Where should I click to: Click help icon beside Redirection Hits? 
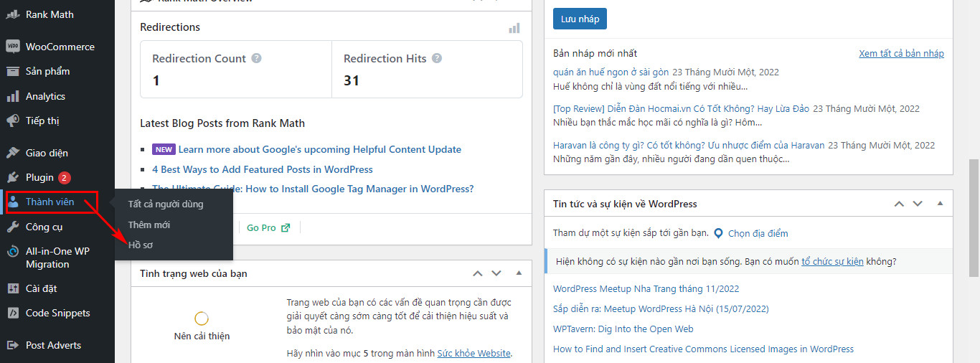tap(437, 58)
